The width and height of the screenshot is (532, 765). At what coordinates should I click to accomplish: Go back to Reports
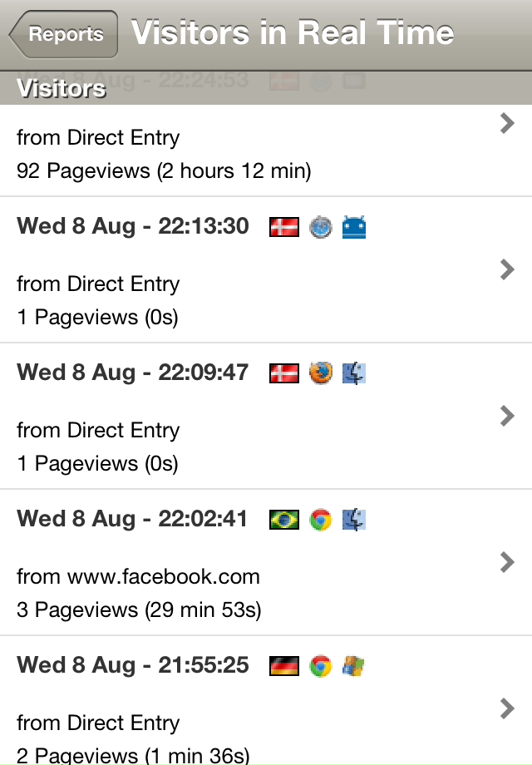click(65, 34)
